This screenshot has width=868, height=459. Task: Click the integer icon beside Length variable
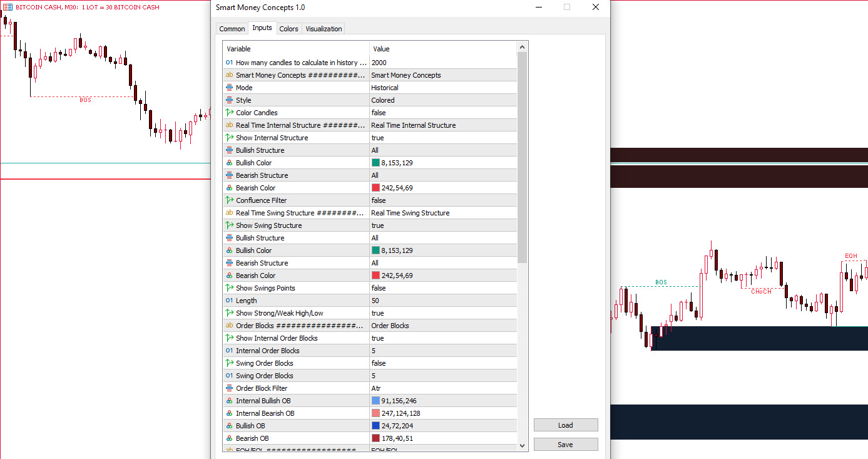(229, 301)
